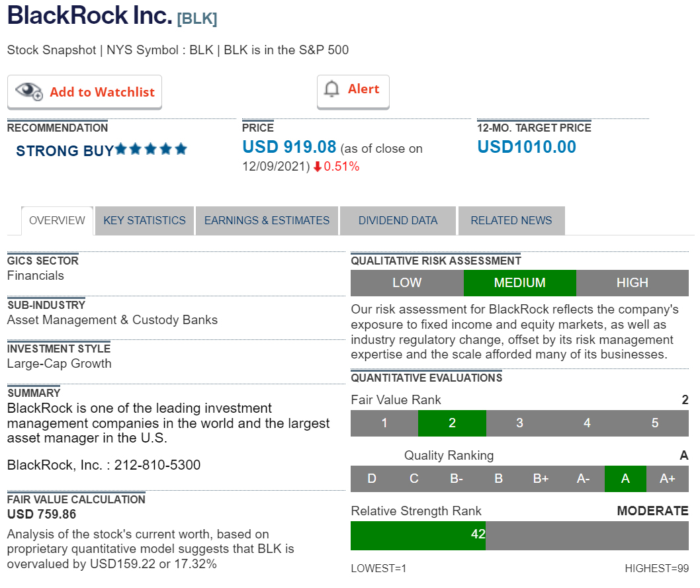Click the BLK ticker symbol in title
Image resolution: width=700 pixels, height=588 pixels.
(197, 19)
